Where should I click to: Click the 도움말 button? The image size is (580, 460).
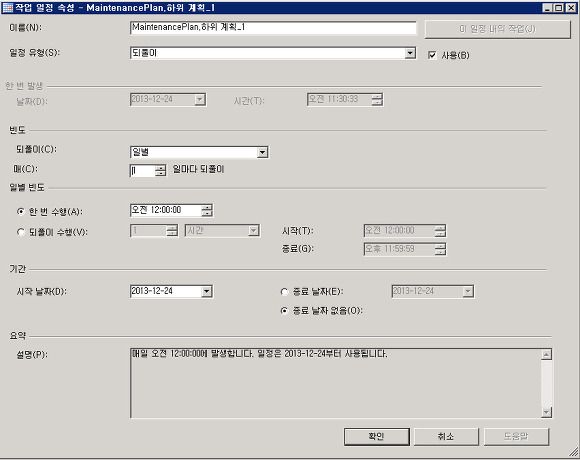coord(516,437)
